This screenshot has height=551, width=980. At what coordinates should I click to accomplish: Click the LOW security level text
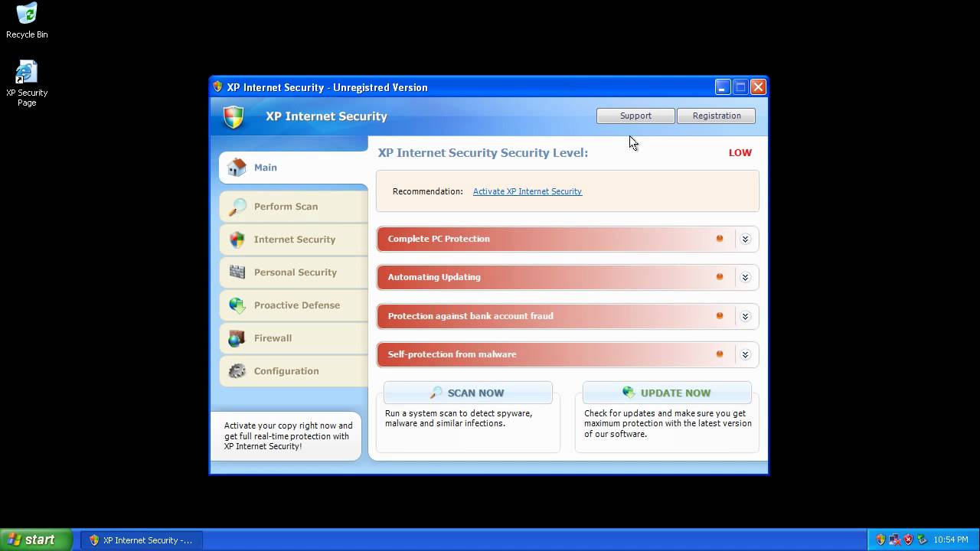pos(740,152)
